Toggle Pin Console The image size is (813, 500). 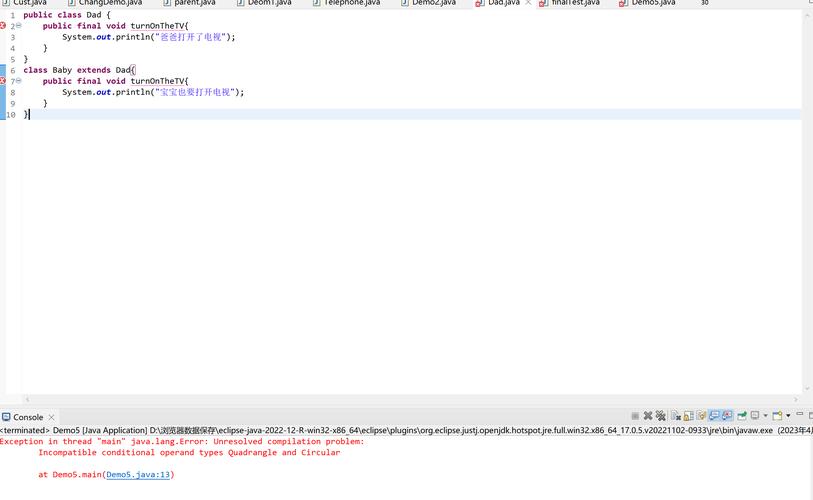(x=742, y=416)
